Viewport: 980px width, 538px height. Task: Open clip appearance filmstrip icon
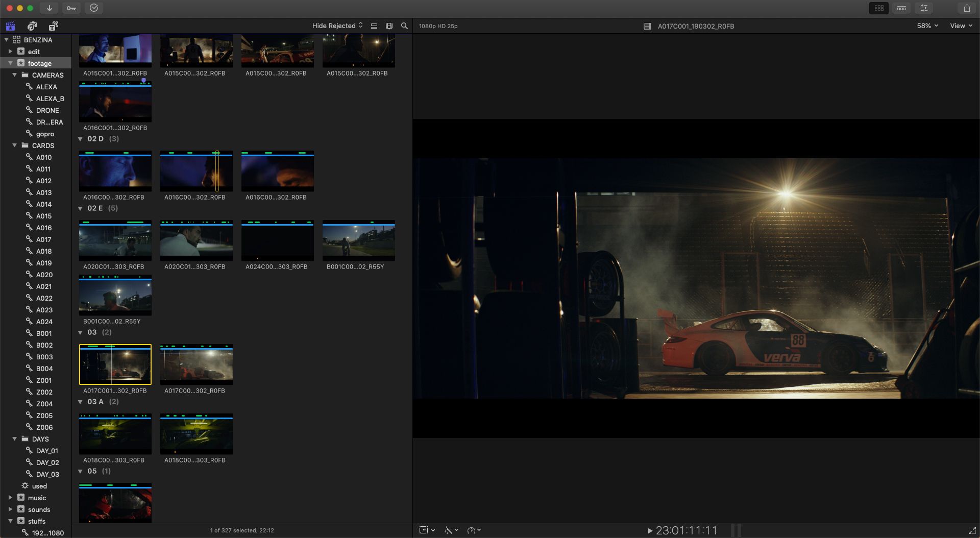tap(389, 26)
